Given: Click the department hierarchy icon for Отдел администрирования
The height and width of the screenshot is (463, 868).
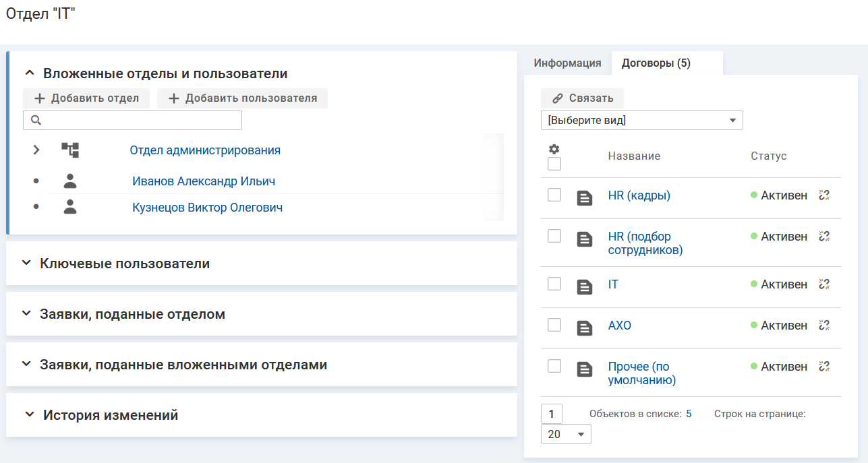Looking at the screenshot, I should pos(70,150).
